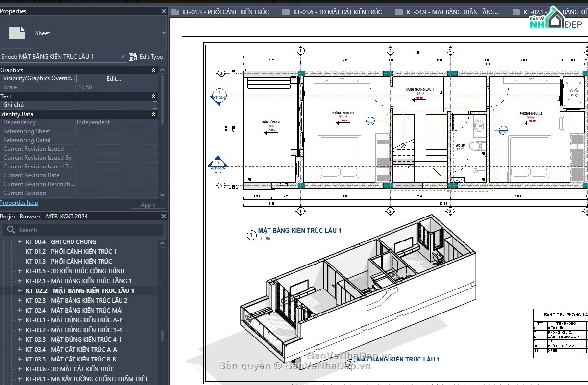Select grid bubble 2 at top of plan
The image size is (588, 385).
[x=390, y=51]
